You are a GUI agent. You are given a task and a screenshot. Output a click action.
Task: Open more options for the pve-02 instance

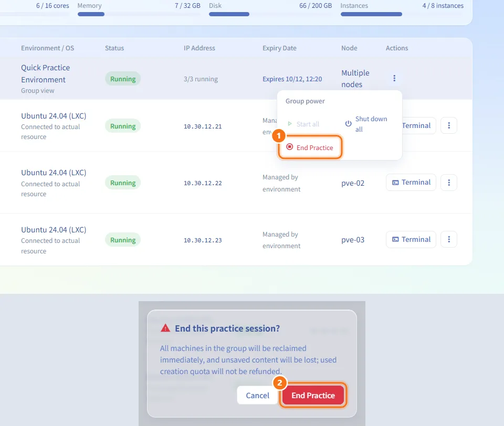449,183
